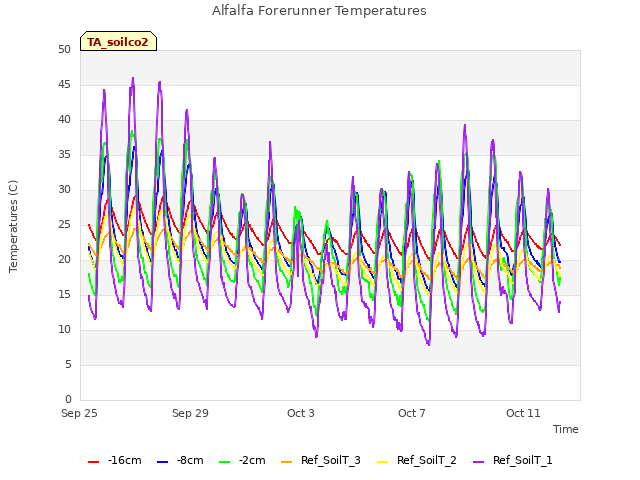Click the blue -8cm legend color marker
640x480 pixels.
tap(162, 462)
